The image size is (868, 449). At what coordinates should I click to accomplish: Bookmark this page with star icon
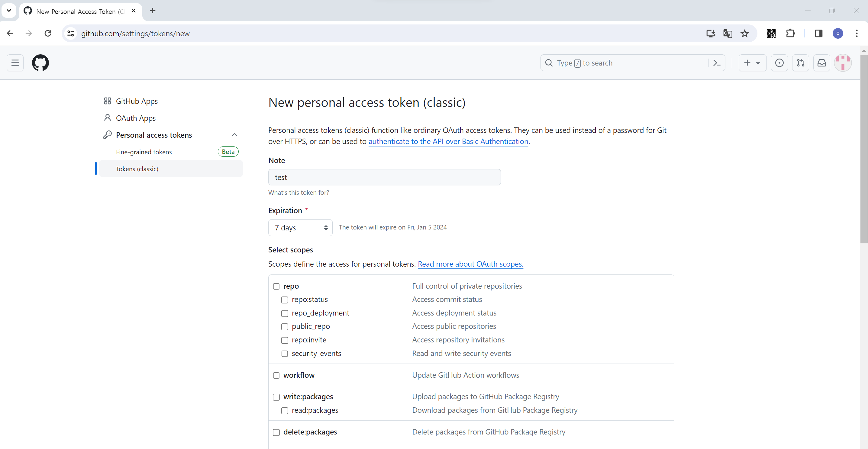pyautogui.click(x=745, y=33)
